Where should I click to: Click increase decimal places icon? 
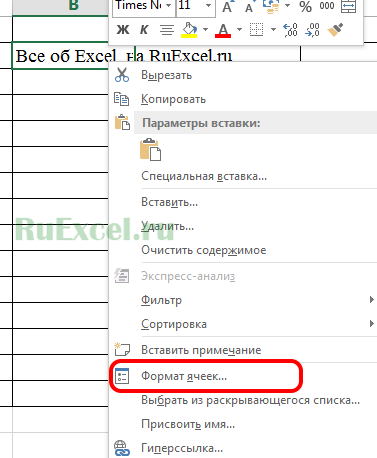click(x=290, y=30)
